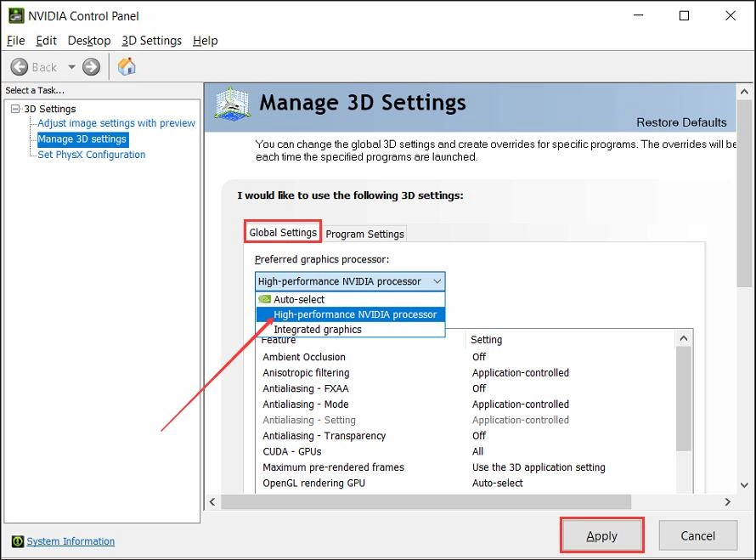Open the Desktop menu
The width and height of the screenshot is (756, 560).
coord(88,40)
